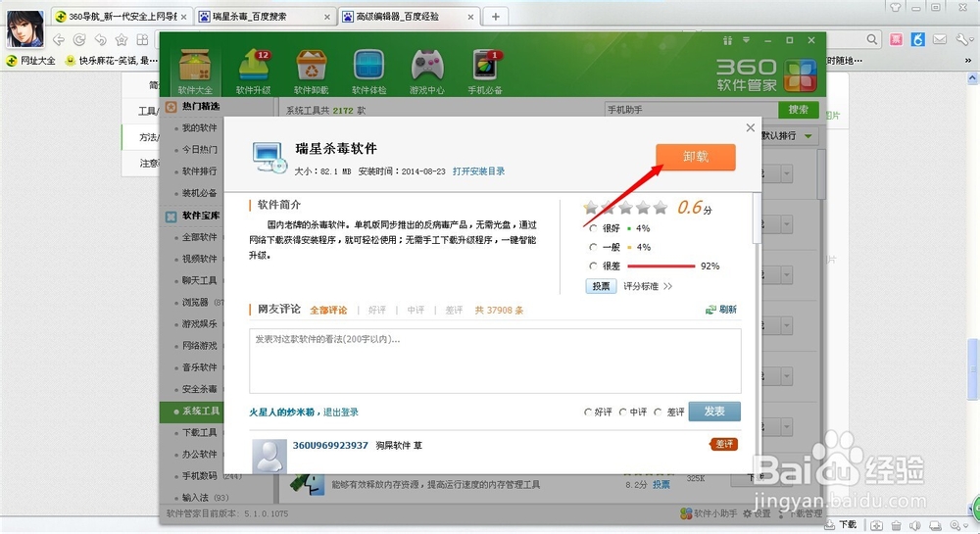
Task: Open the 软件卸载 uninstall icon
Action: pos(312,72)
